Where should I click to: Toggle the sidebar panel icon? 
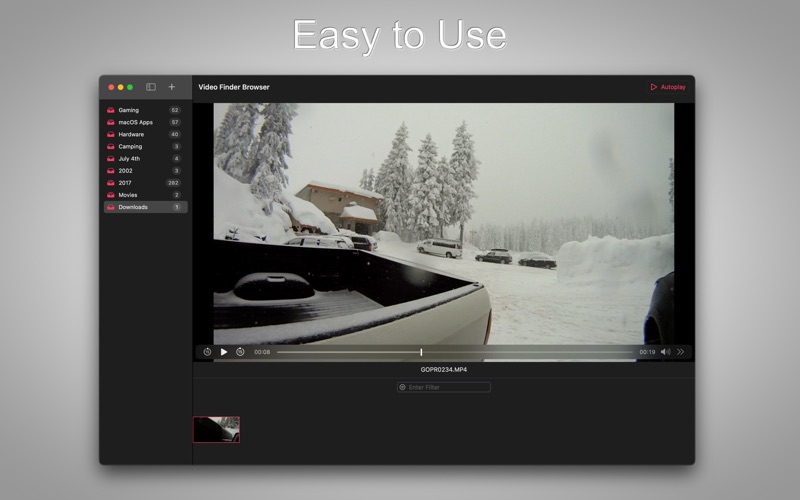point(151,87)
